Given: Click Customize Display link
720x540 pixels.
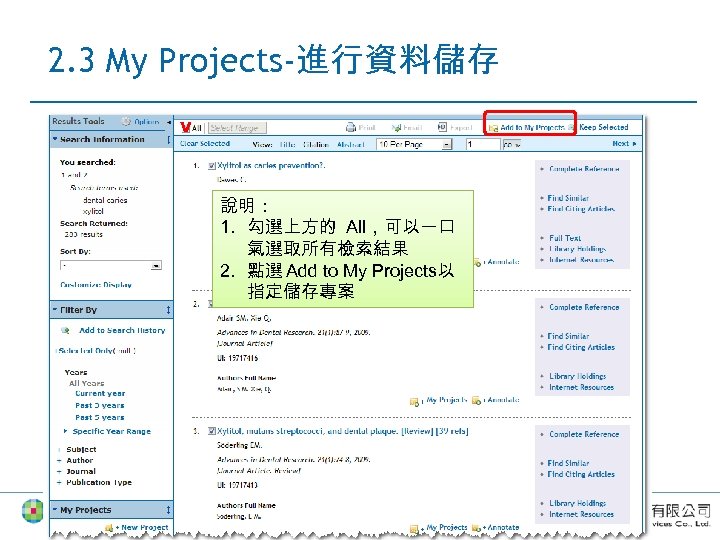Looking at the screenshot, I should point(96,285).
